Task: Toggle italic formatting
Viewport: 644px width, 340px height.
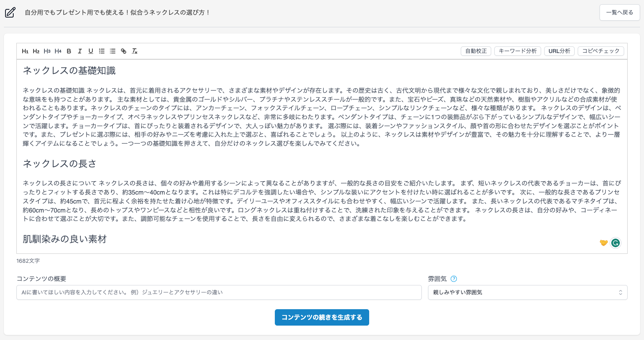Action: [80, 51]
